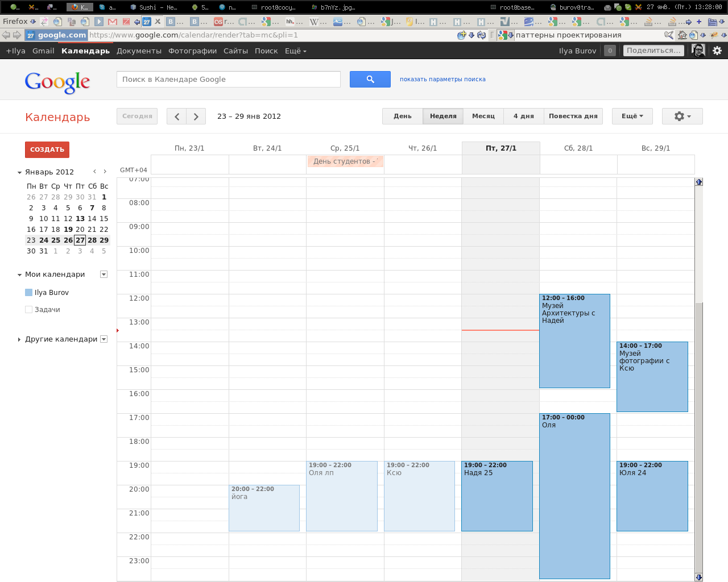Expand the Другие календари section
728x582 pixels.
coord(19,339)
